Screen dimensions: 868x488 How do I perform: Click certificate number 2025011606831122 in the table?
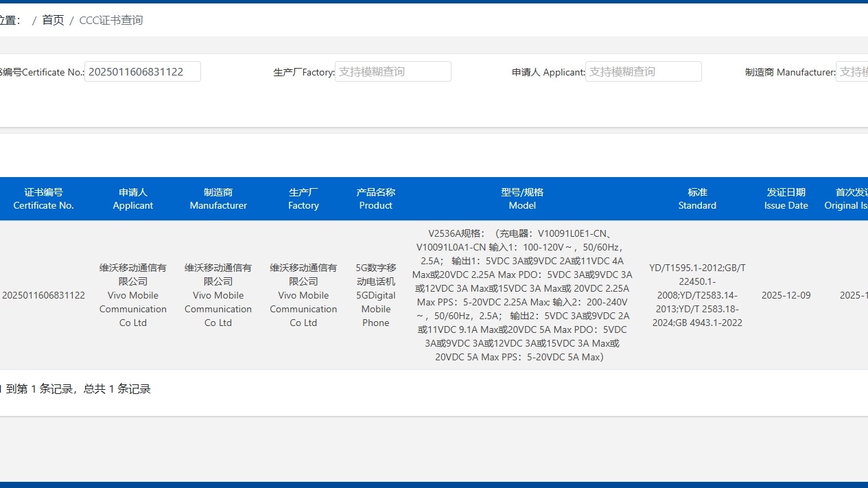[44, 295]
